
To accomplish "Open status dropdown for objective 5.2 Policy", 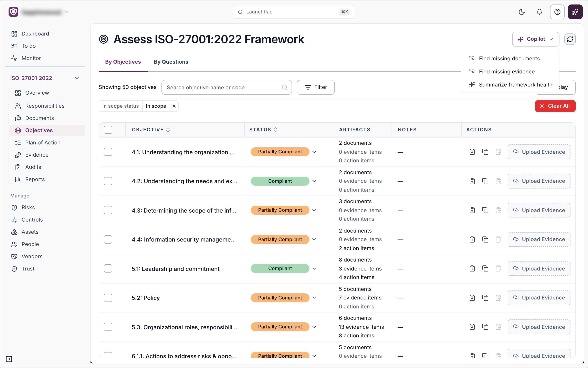I will click(314, 298).
